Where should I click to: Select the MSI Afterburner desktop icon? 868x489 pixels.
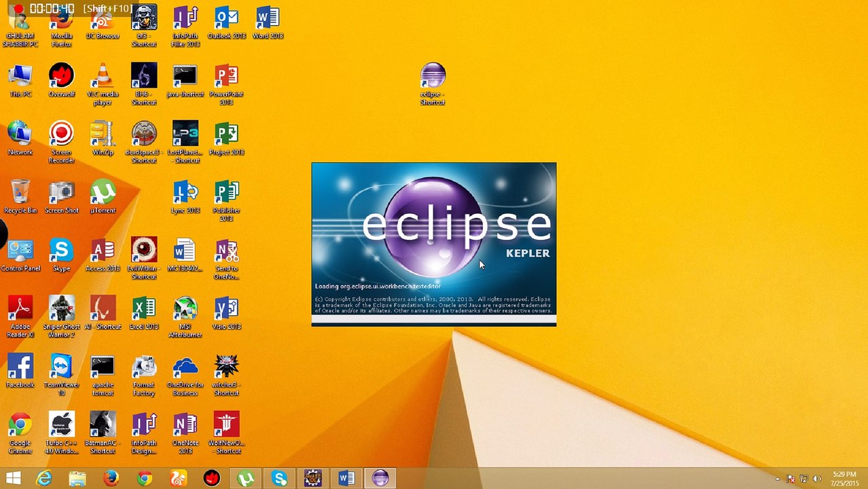point(185,317)
